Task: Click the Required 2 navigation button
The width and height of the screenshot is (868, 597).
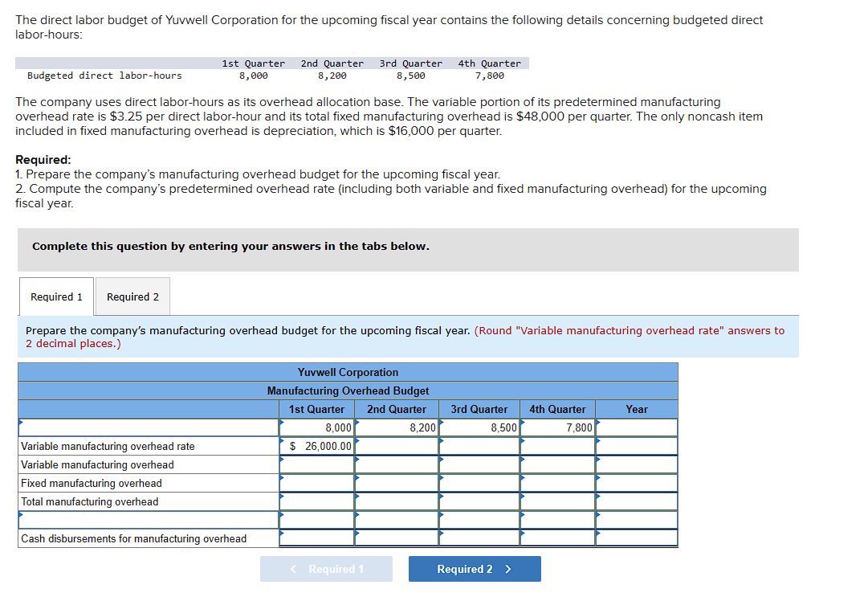Action: (x=475, y=569)
